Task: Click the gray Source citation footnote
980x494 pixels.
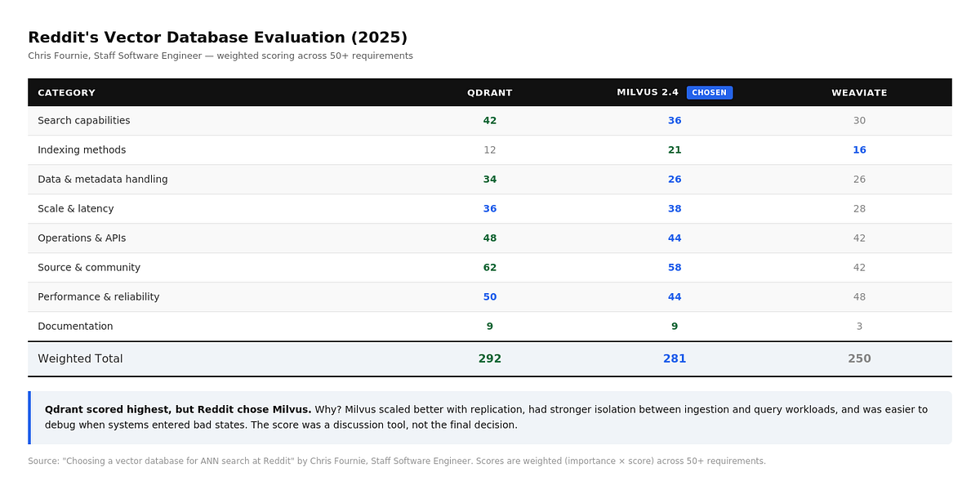Action: (397, 461)
